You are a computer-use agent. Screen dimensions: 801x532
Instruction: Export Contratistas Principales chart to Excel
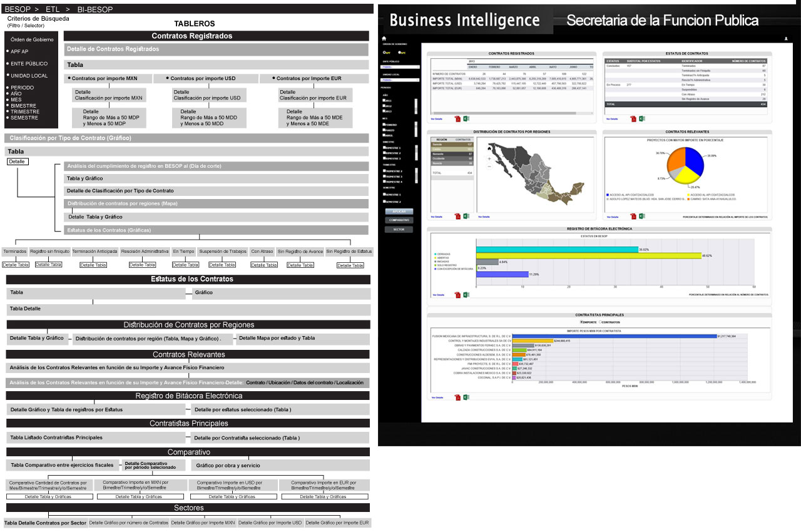click(466, 397)
